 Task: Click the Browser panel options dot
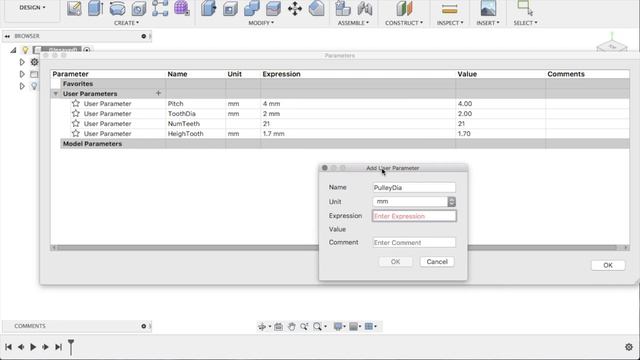pyautogui.click(x=144, y=36)
